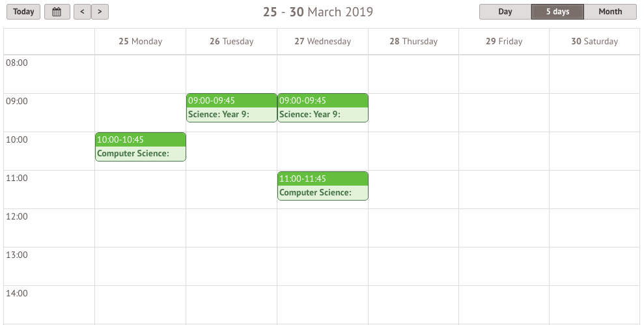Screen dimensions: 644x325
Task: Click the 27 Wednesday column header
Action: click(323, 41)
